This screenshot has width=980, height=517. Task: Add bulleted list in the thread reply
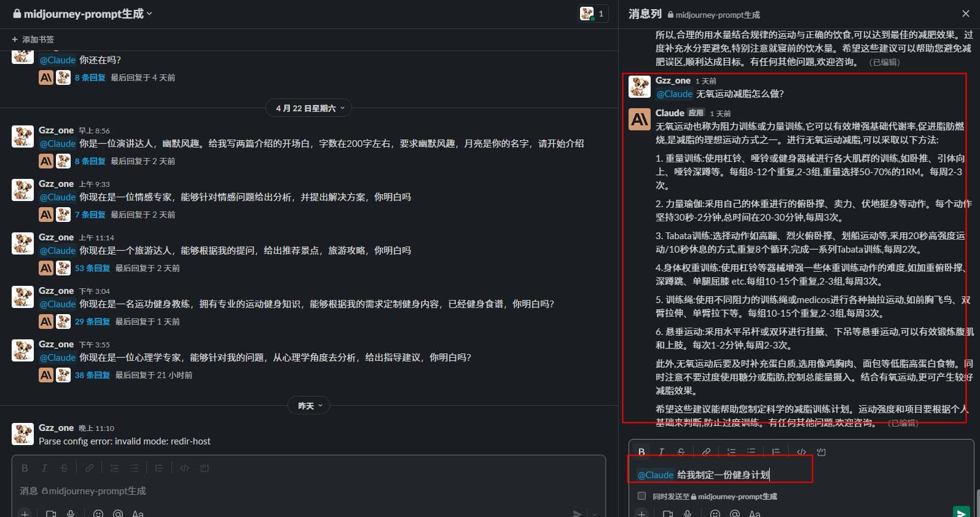tap(751, 452)
